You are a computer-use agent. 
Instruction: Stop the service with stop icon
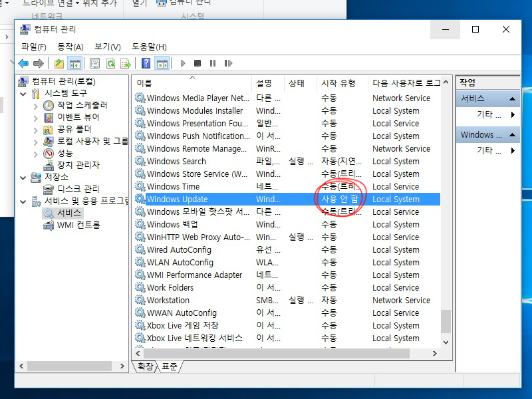pyautogui.click(x=198, y=63)
